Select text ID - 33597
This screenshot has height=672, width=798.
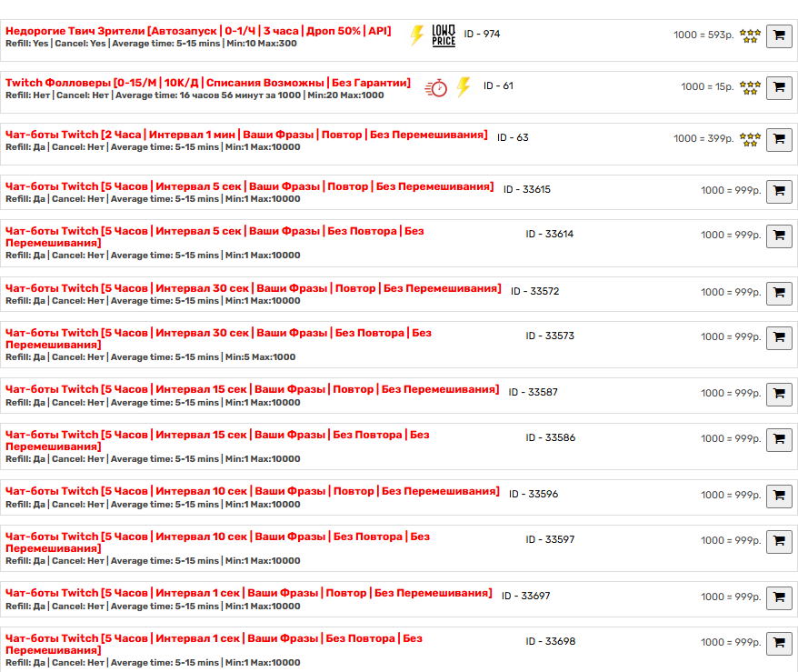point(550,539)
